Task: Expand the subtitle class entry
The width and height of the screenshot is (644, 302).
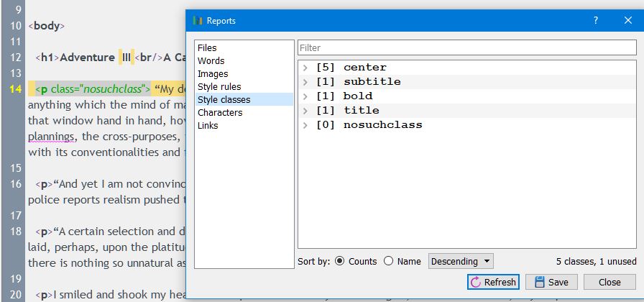Action: [305, 82]
